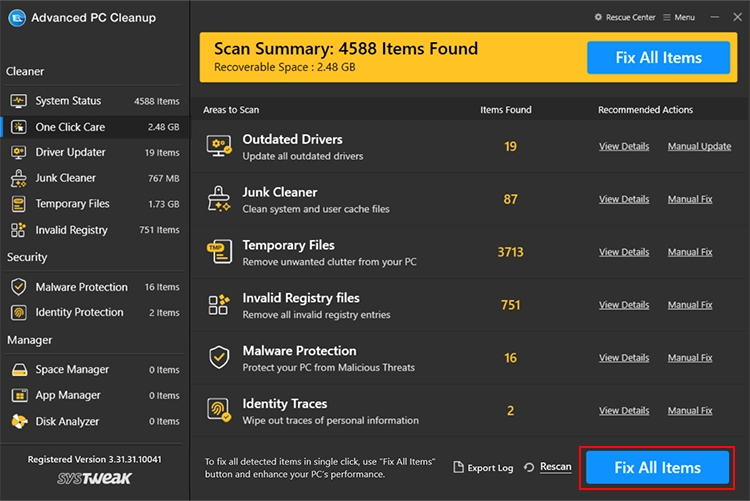
Task: Click Manual Update for Outdated Drivers
Action: (699, 146)
